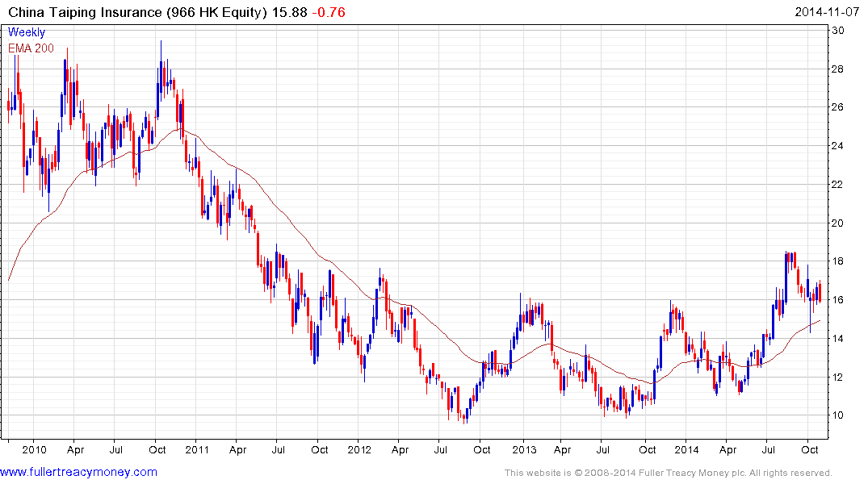The width and height of the screenshot is (868, 484).
Task: Click the Oct label before 2012
Action: pos(320,449)
